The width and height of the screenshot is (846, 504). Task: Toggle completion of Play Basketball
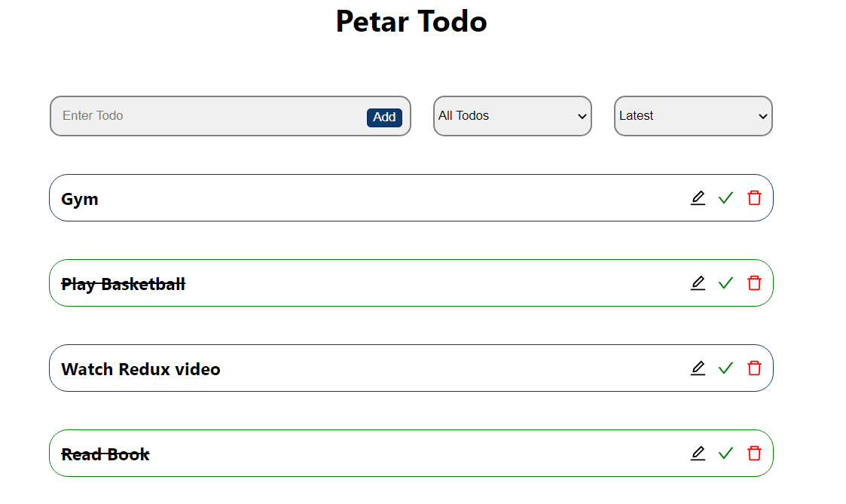coord(725,283)
